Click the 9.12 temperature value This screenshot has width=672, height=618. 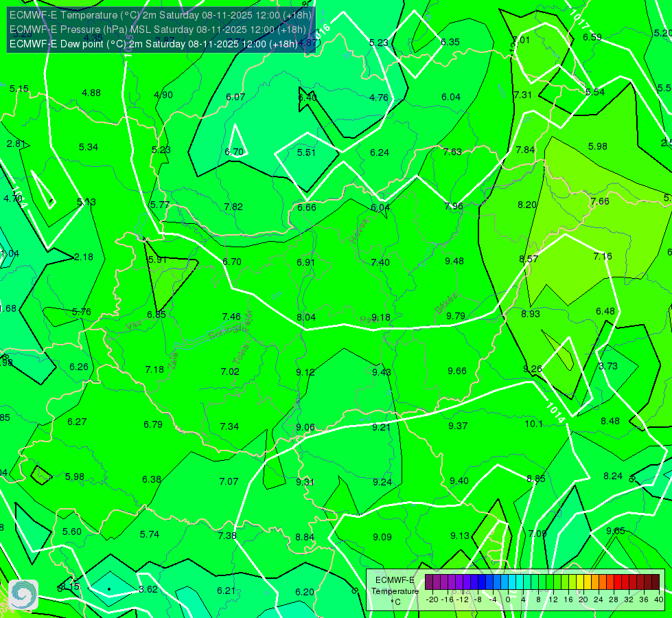coord(305,371)
